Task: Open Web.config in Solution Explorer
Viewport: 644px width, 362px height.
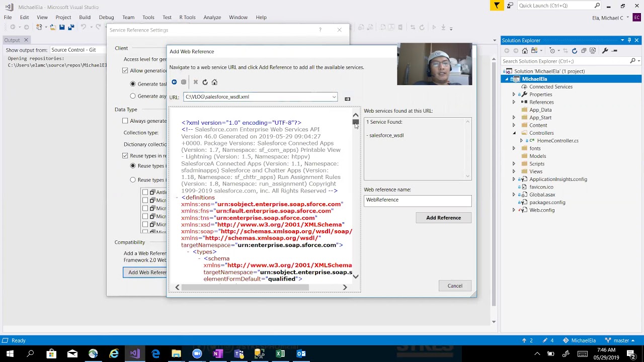Action: pos(542,210)
